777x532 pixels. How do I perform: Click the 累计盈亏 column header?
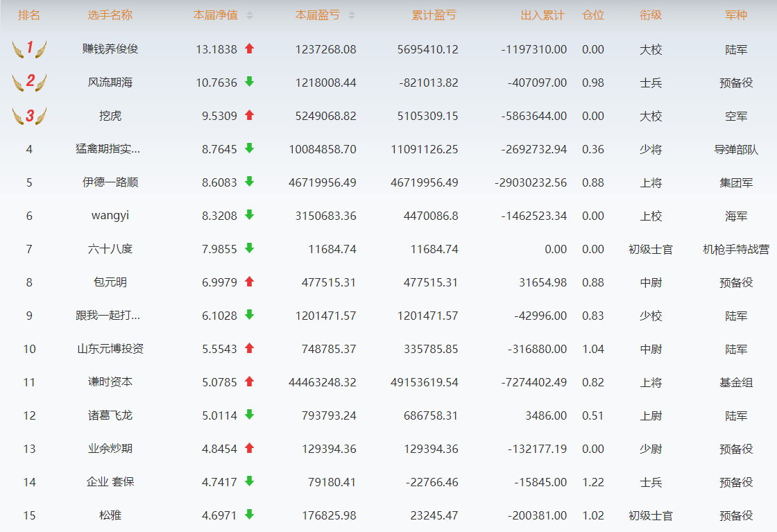[x=434, y=15]
